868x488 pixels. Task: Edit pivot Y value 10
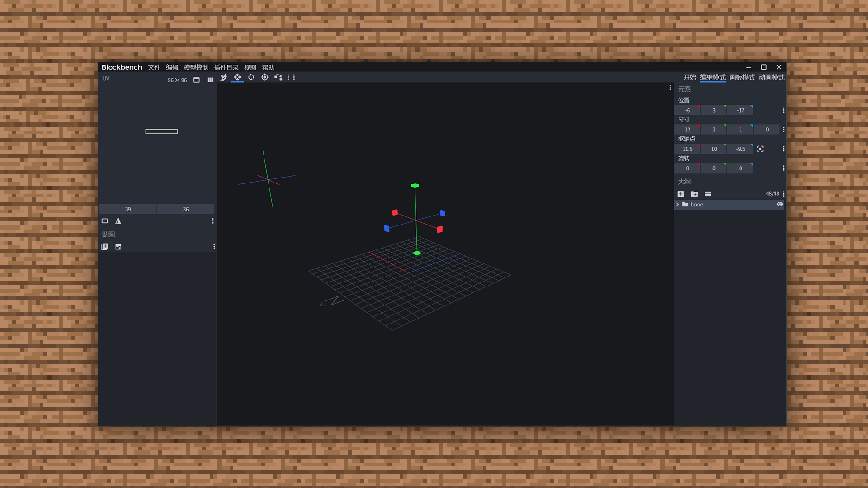[x=714, y=149]
